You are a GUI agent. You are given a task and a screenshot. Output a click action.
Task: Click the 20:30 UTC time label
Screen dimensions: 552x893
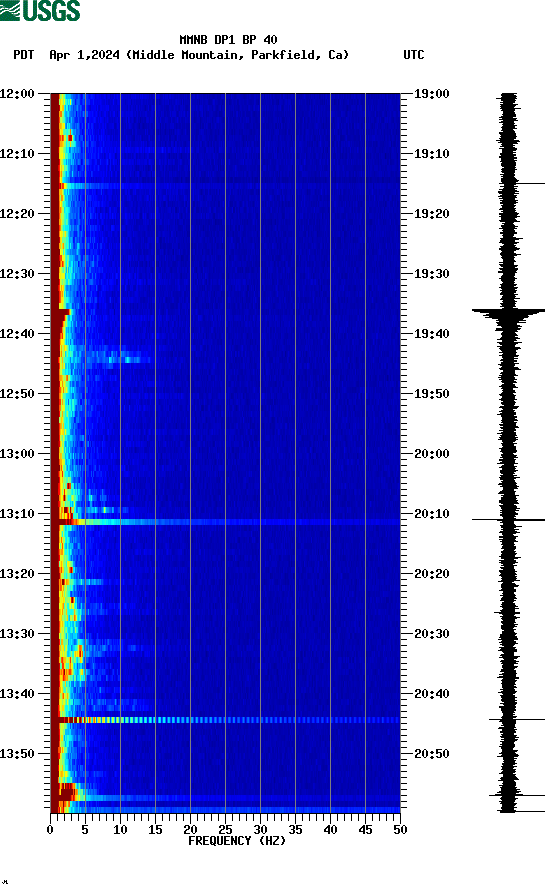pos(432,634)
